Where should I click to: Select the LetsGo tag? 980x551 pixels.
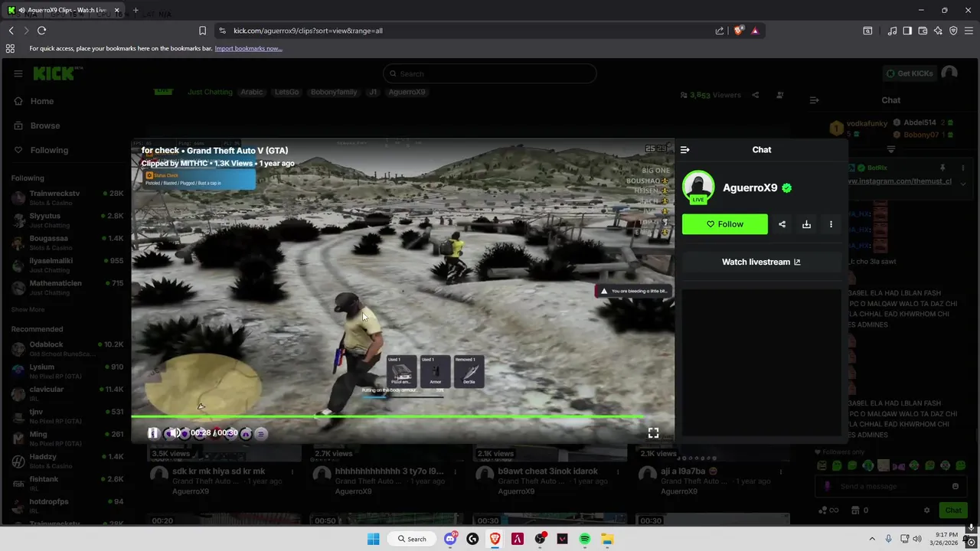click(x=286, y=92)
